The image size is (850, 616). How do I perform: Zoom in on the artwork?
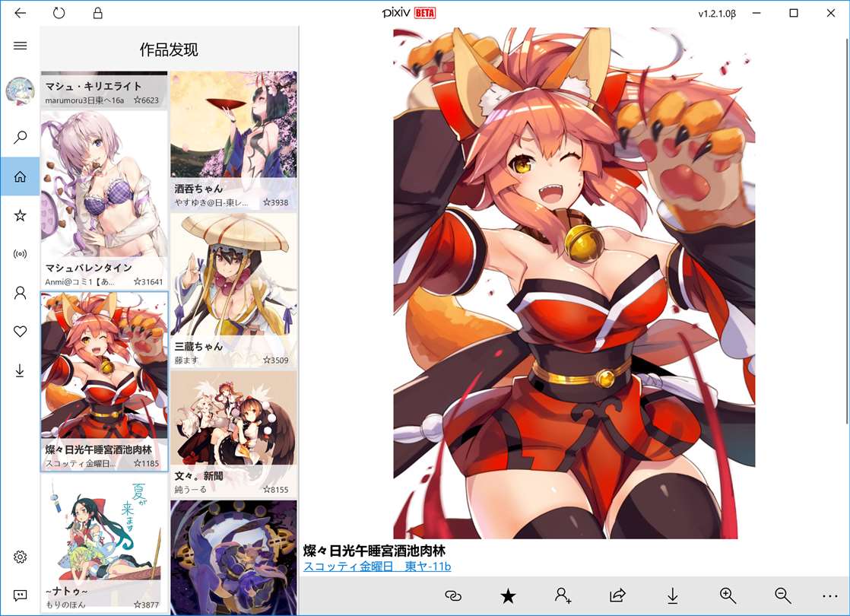(x=728, y=595)
